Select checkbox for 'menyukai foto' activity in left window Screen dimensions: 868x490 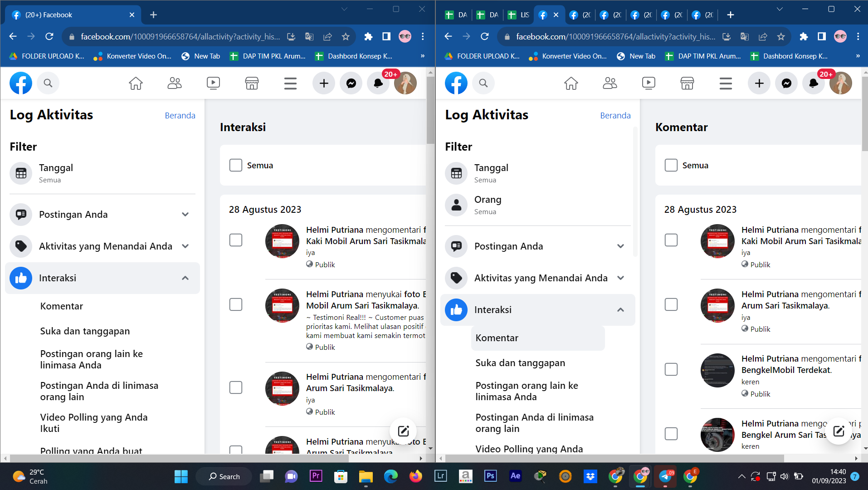[x=236, y=304]
